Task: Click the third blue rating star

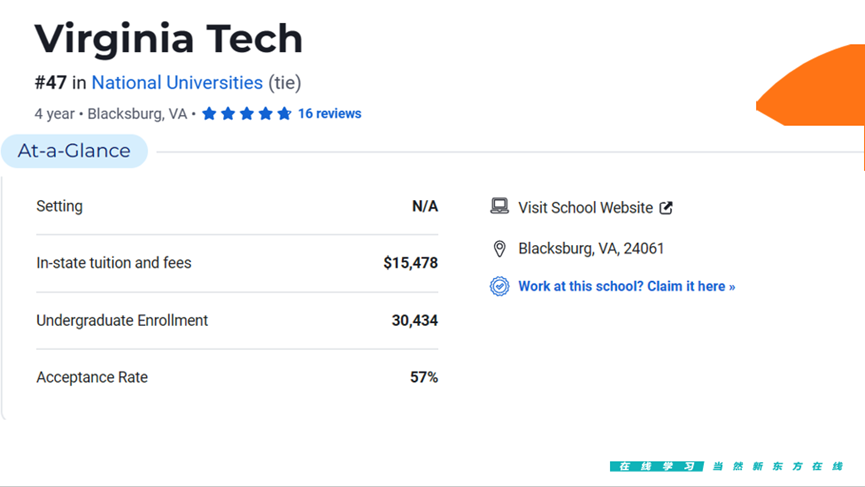Action: [247, 114]
